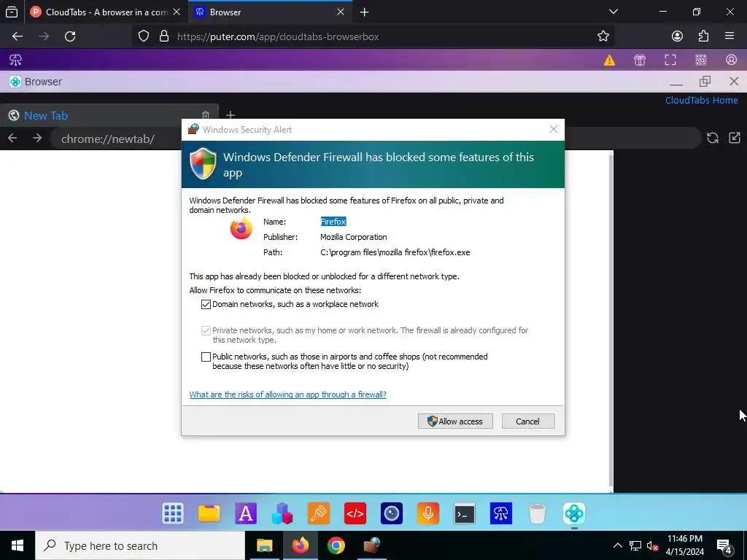Open the Windows Start menu

pyautogui.click(x=18, y=545)
